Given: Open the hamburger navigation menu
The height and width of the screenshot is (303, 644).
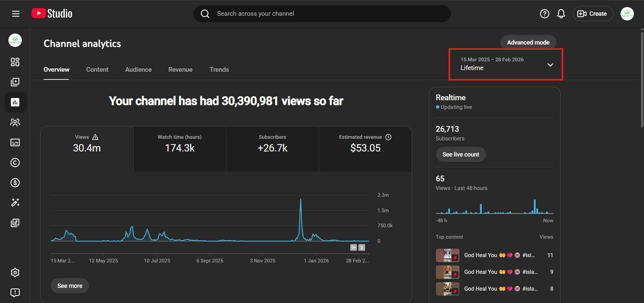Looking at the screenshot, I should [15, 14].
